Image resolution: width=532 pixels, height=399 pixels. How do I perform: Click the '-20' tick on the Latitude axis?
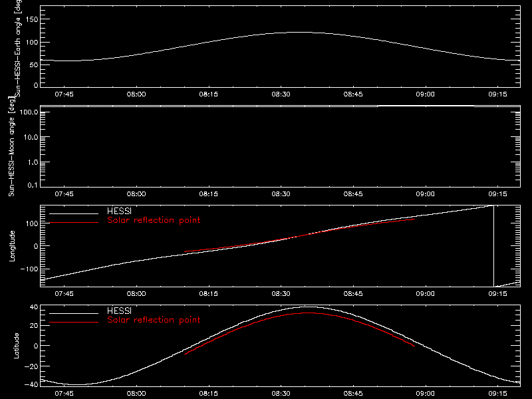[x=31, y=366]
